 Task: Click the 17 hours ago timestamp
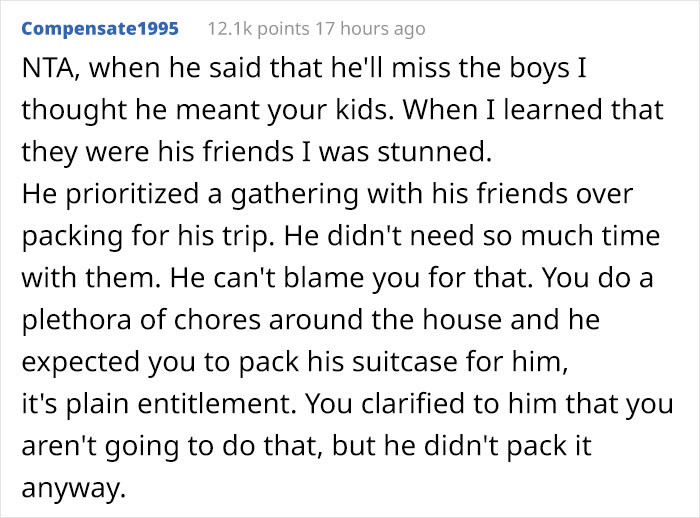coord(367,29)
